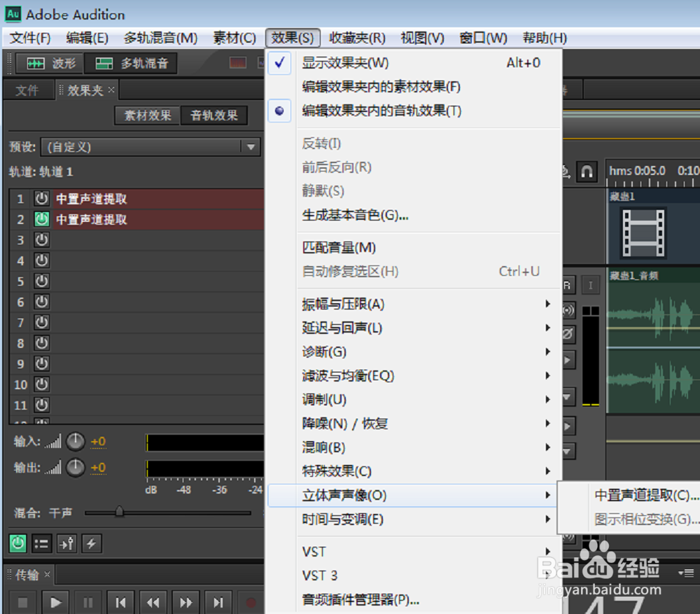Toggle Show Effects Rack (显示效果夹) checkmark

(x=414, y=63)
